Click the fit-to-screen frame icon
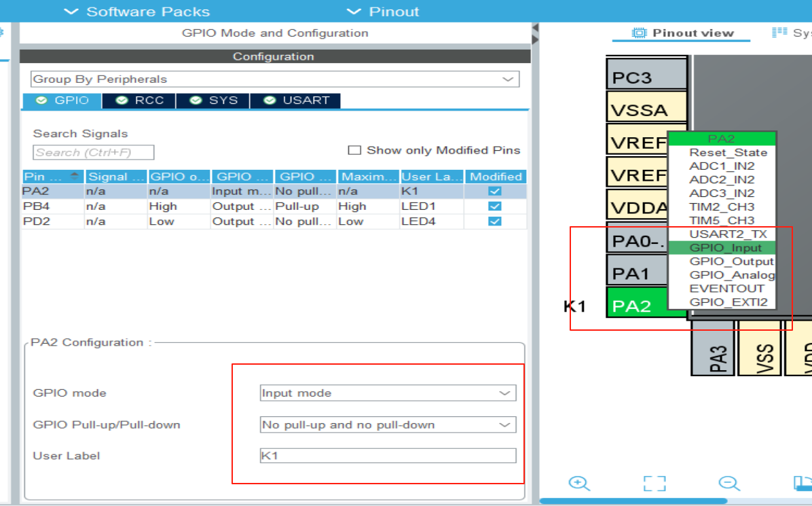 pos(654,484)
